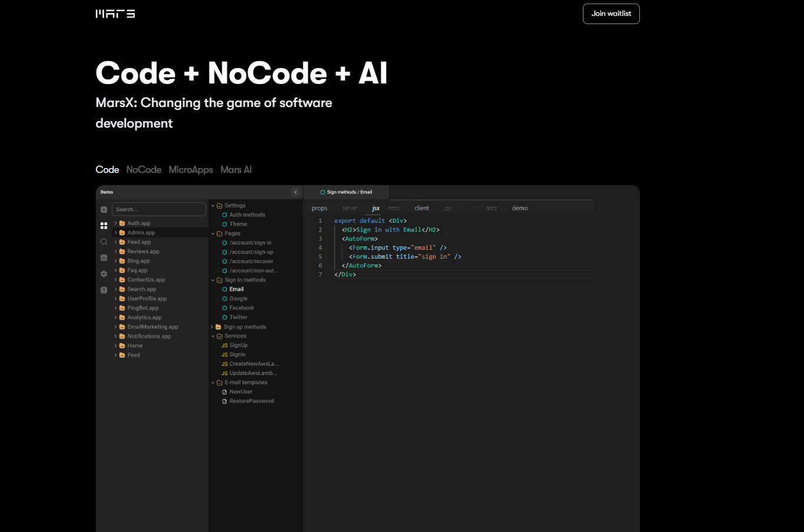Viewport: 804px width, 532px height.
Task: Collapse the Pages folder chevron
Action: 213,234
